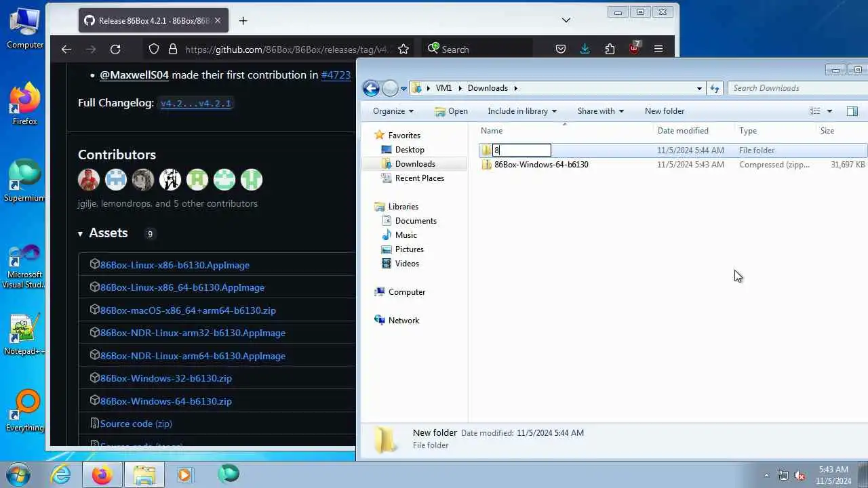Viewport: 868px width, 488px height.
Task: Change view with the views icon
Action: click(x=815, y=111)
